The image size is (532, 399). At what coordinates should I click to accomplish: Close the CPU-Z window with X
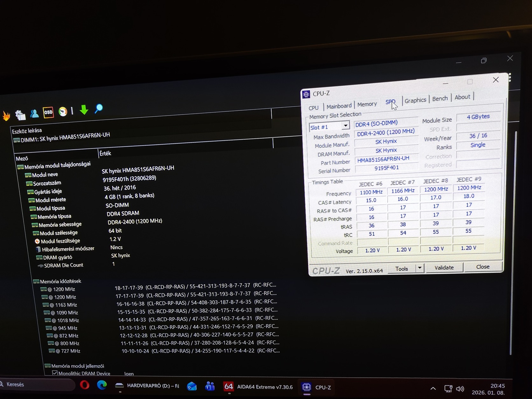click(x=496, y=80)
